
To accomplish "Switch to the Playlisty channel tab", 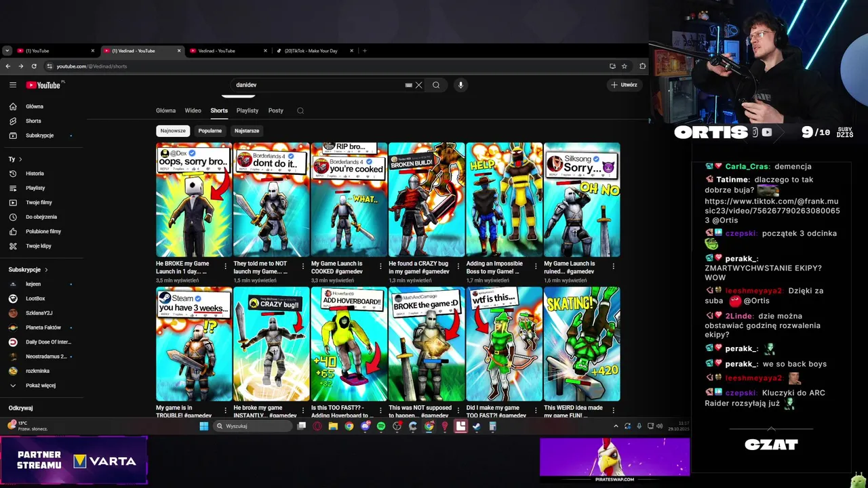I will coord(248,110).
